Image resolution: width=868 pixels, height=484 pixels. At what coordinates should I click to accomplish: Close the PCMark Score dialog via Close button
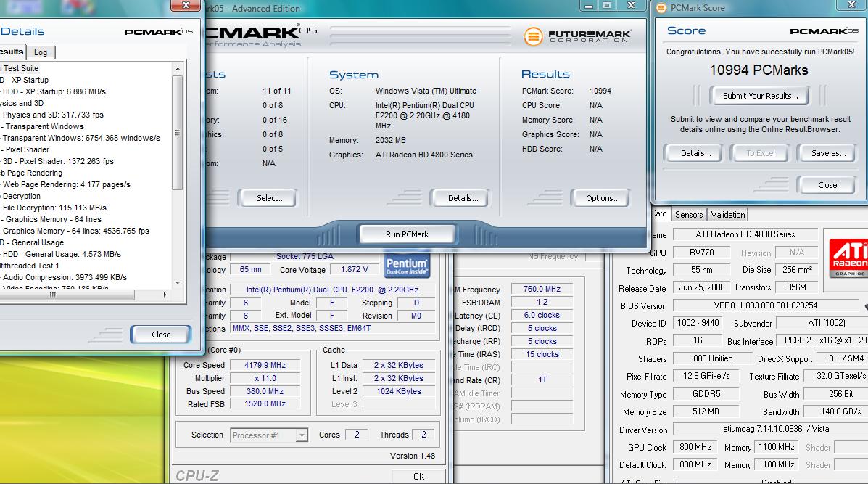[827, 185]
